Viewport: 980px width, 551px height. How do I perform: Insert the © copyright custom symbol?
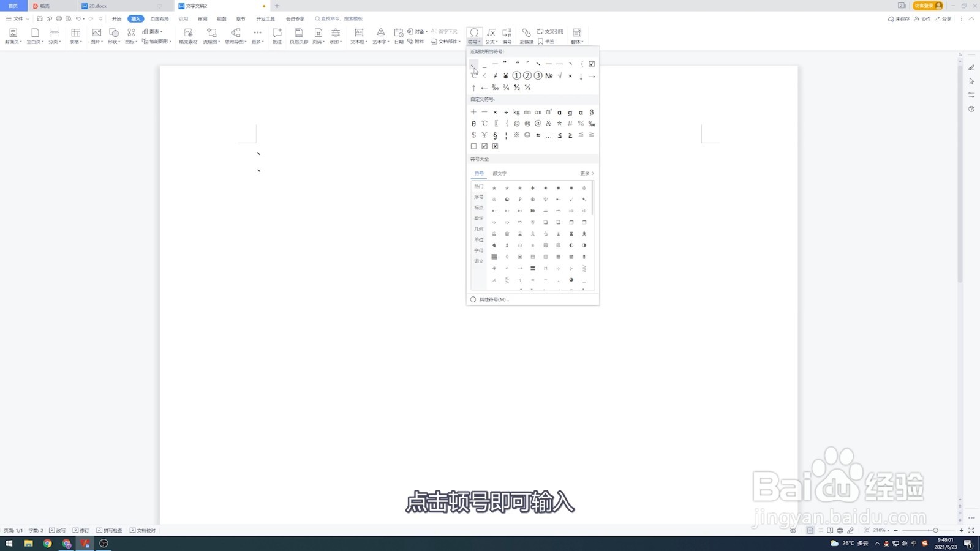coord(516,124)
